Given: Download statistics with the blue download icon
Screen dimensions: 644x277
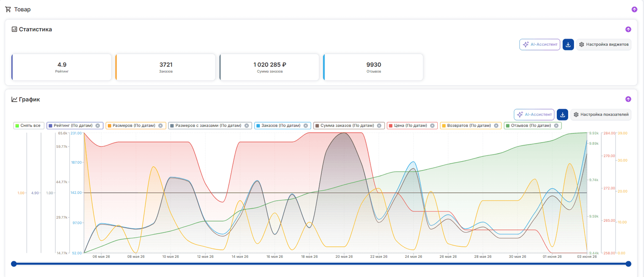Looking at the screenshot, I should point(568,44).
